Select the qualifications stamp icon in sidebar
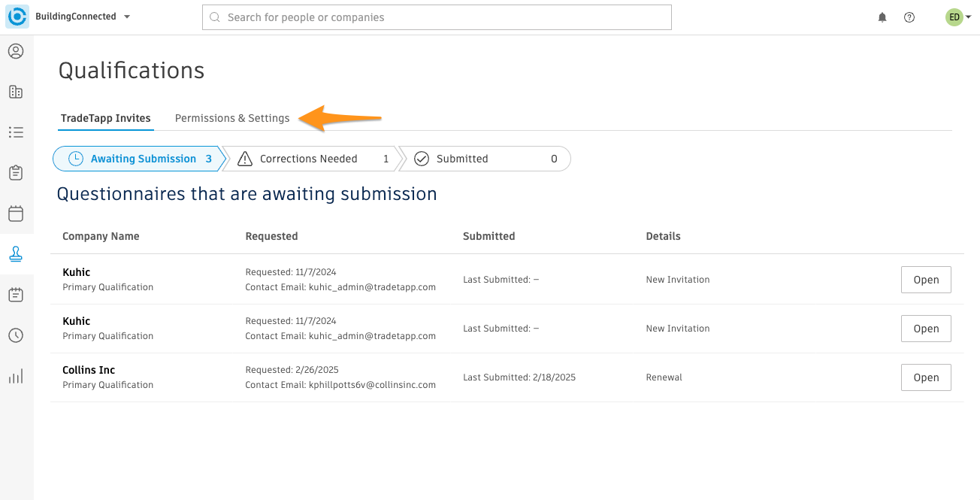 [16, 254]
